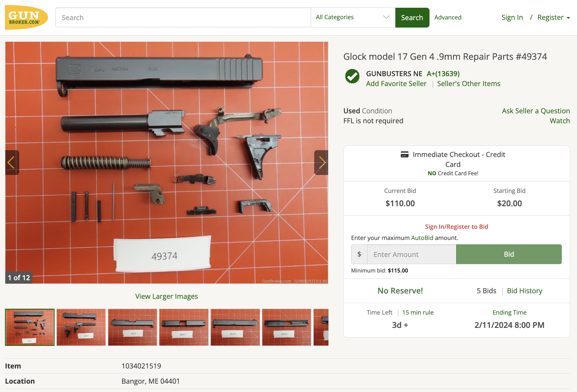
Task: Click the green Bid button
Action: coord(509,254)
